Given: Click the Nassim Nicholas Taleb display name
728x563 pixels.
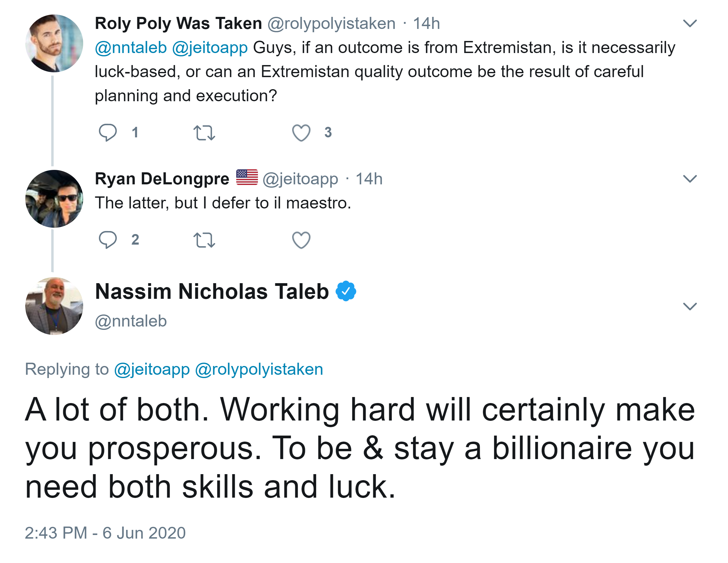Looking at the screenshot, I should click(212, 292).
